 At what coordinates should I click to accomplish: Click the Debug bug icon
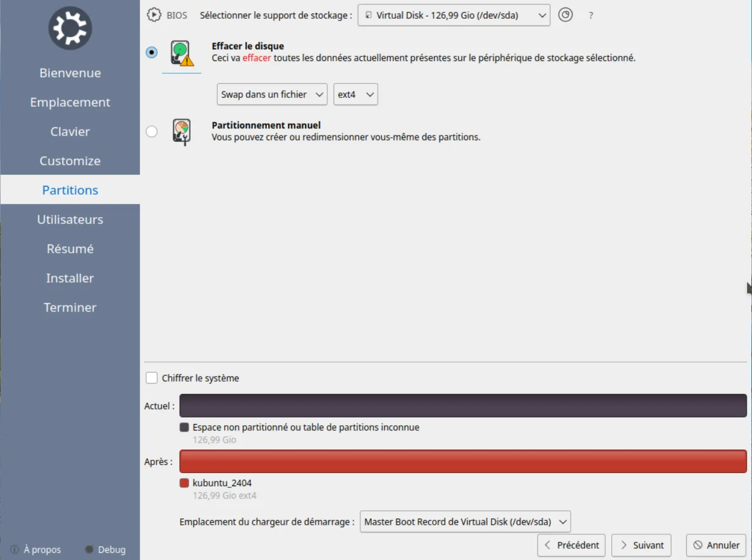point(89,549)
